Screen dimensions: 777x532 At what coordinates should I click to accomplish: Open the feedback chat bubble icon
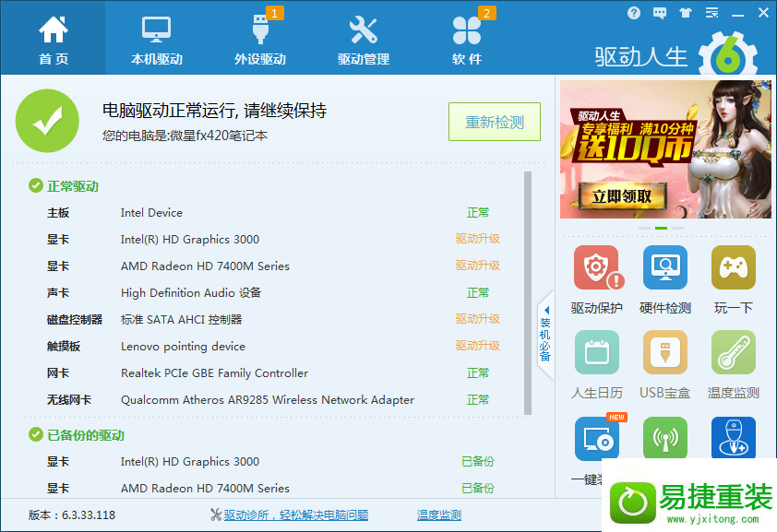(x=660, y=13)
